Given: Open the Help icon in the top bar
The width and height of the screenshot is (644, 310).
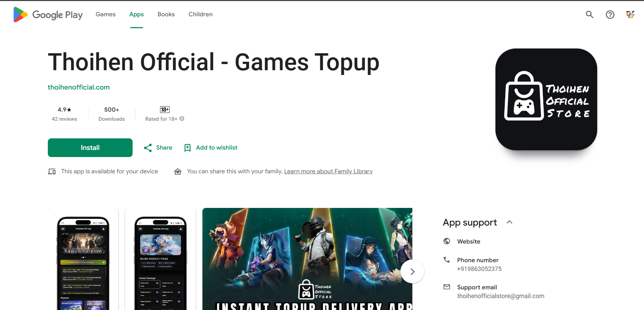Looking at the screenshot, I should (x=610, y=14).
